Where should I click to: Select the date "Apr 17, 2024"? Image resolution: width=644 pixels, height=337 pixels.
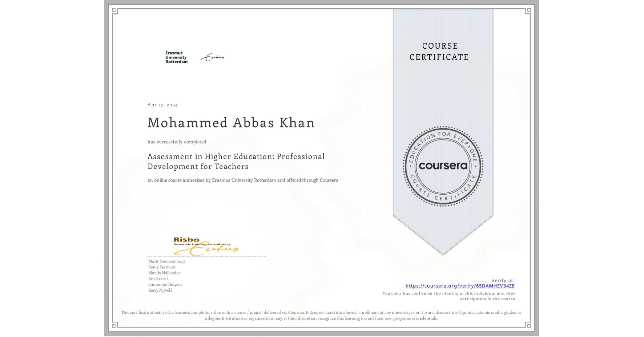coord(162,105)
